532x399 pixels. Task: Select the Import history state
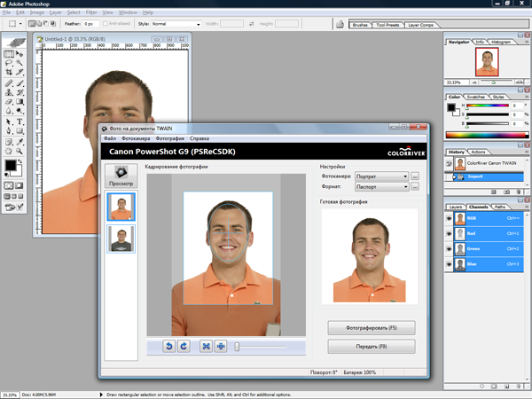click(x=484, y=176)
